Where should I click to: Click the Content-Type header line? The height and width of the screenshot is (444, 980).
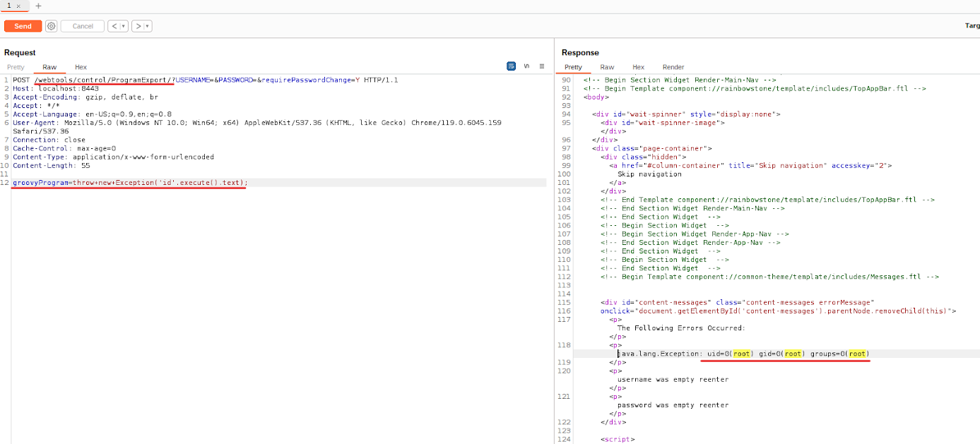click(x=113, y=157)
